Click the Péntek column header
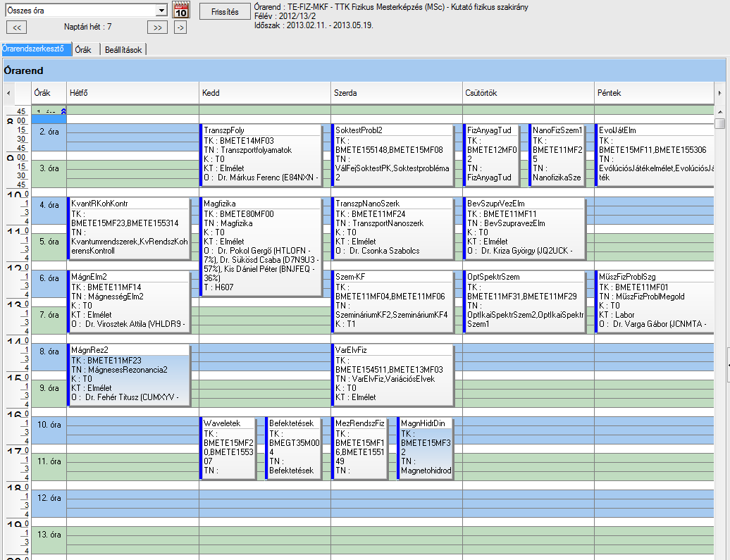The width and height of the screenshot is (730, 560). (654, 93)
